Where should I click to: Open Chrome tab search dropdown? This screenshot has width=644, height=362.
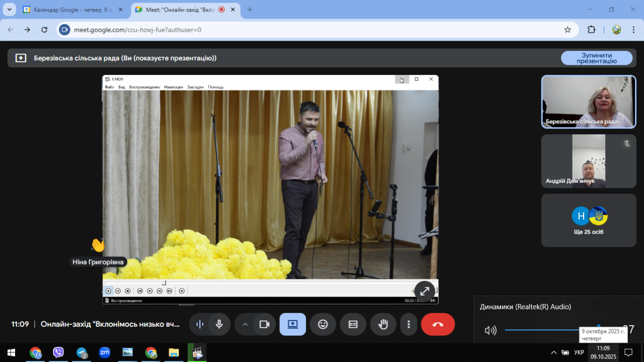pos(9,10)
